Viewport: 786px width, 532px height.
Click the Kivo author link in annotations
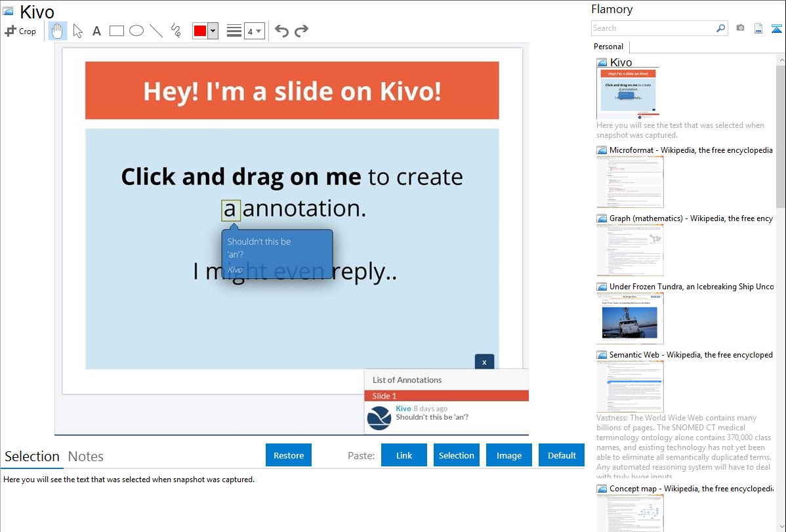coord(403,409)
